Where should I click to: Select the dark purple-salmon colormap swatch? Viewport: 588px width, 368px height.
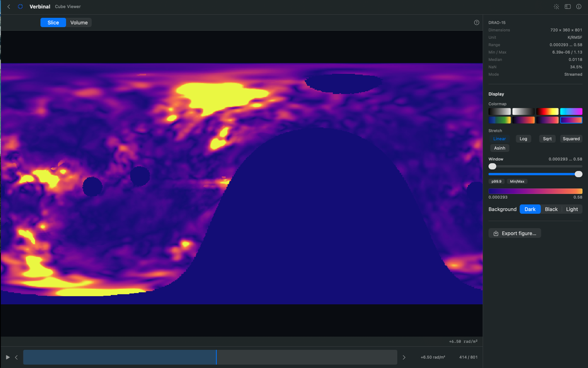pos(547,120)
